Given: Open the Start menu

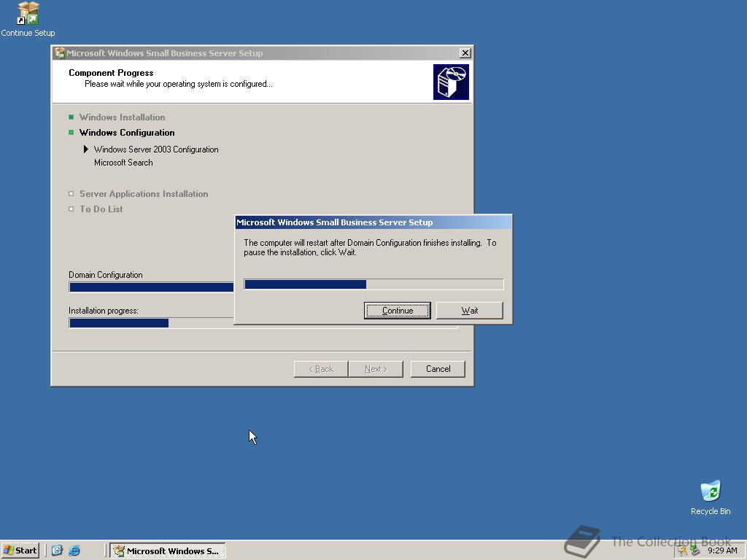Looking at the screenshot, I should point(20,551).
